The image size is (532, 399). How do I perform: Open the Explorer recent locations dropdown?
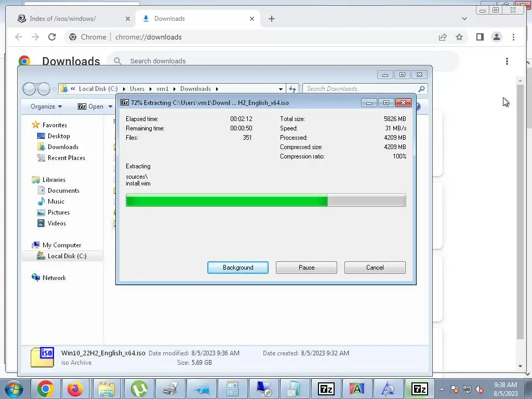(x=54, y=89)
